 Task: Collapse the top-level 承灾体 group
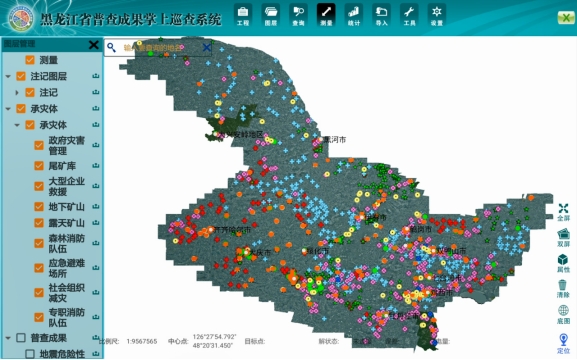point(8,109)
